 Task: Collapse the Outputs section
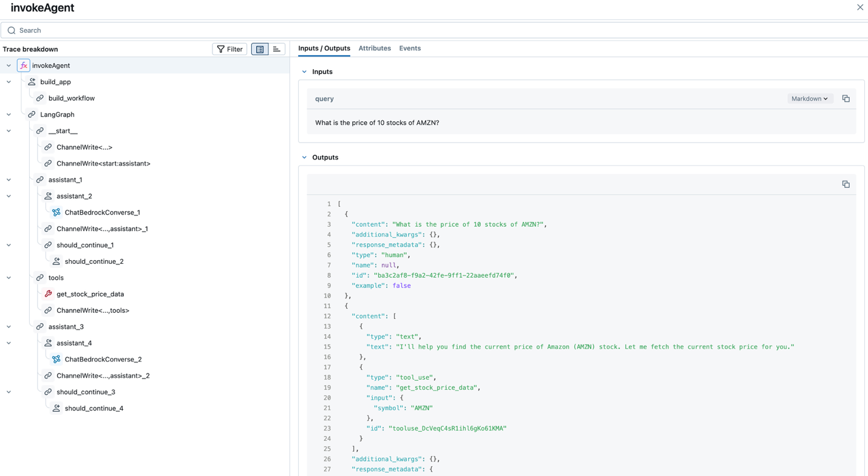(304, 158)
